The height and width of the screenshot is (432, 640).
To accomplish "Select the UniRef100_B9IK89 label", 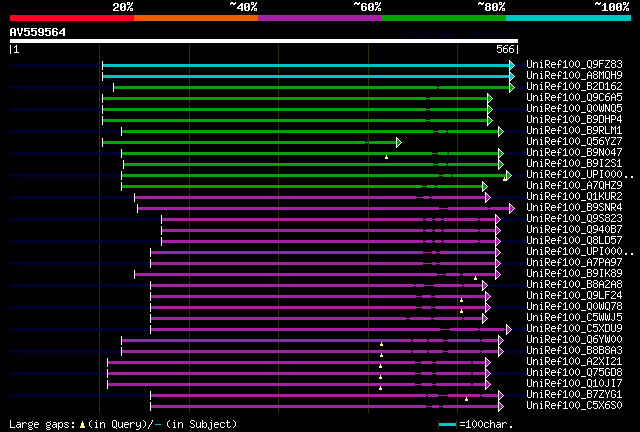I will (x=574, y=274).
